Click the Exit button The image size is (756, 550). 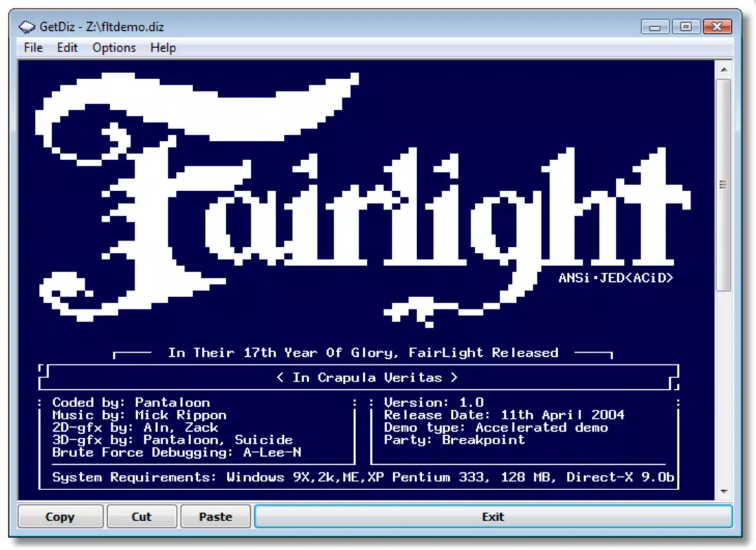point(493,517)
